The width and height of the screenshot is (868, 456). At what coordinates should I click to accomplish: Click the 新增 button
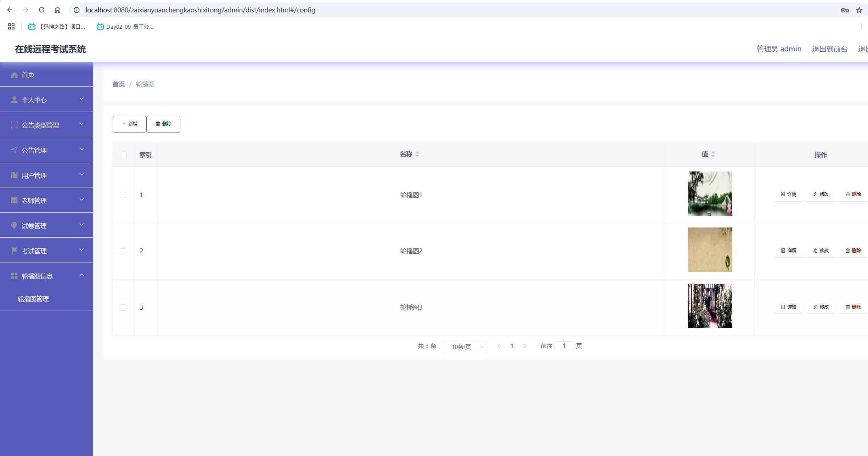[129, 124]
